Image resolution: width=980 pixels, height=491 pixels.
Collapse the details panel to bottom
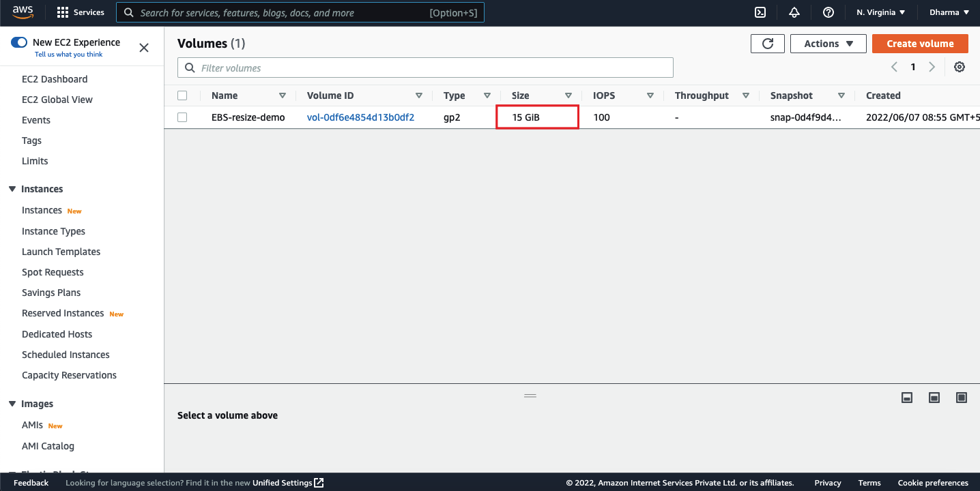(906, 398)
